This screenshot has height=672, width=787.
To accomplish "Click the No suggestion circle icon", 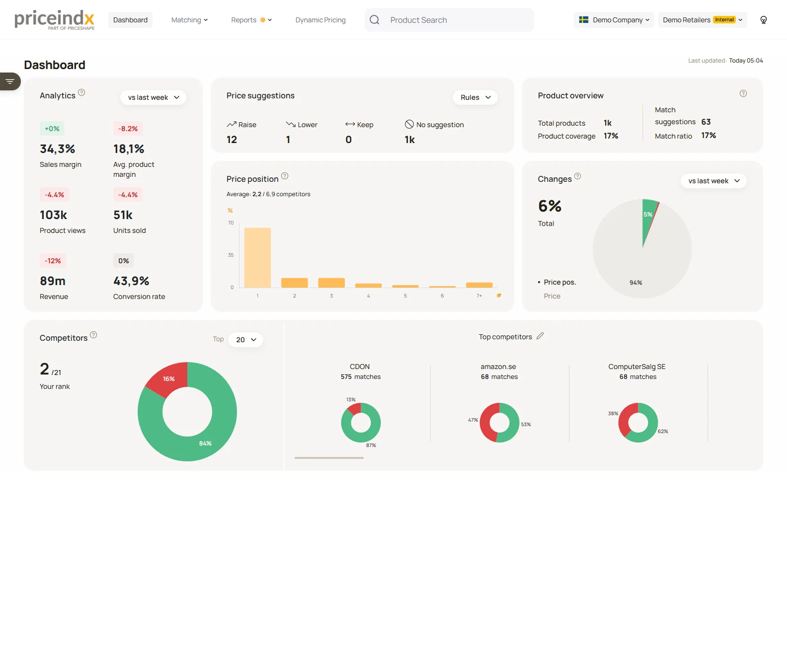I will pyautogui.click(x=409, y=124).
